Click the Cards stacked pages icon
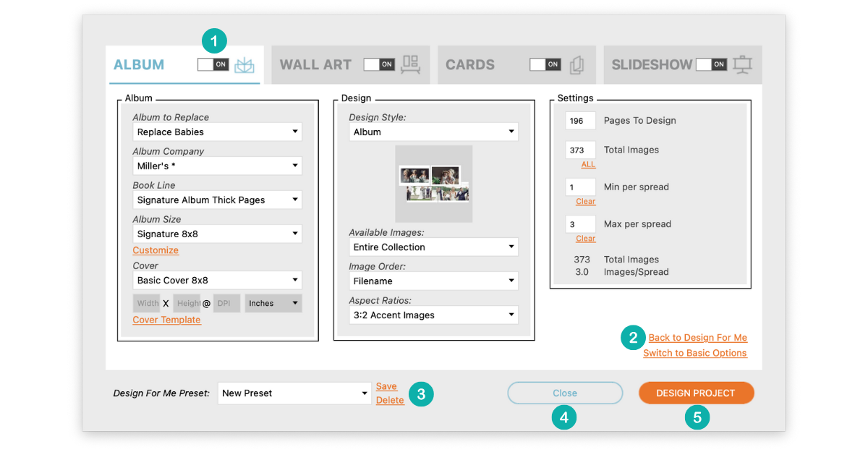 pyautogui.click(x=576, y=65)
